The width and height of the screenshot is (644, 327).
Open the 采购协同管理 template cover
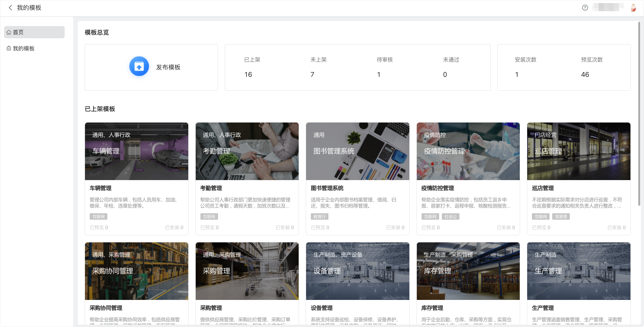[x=136, y=271]
